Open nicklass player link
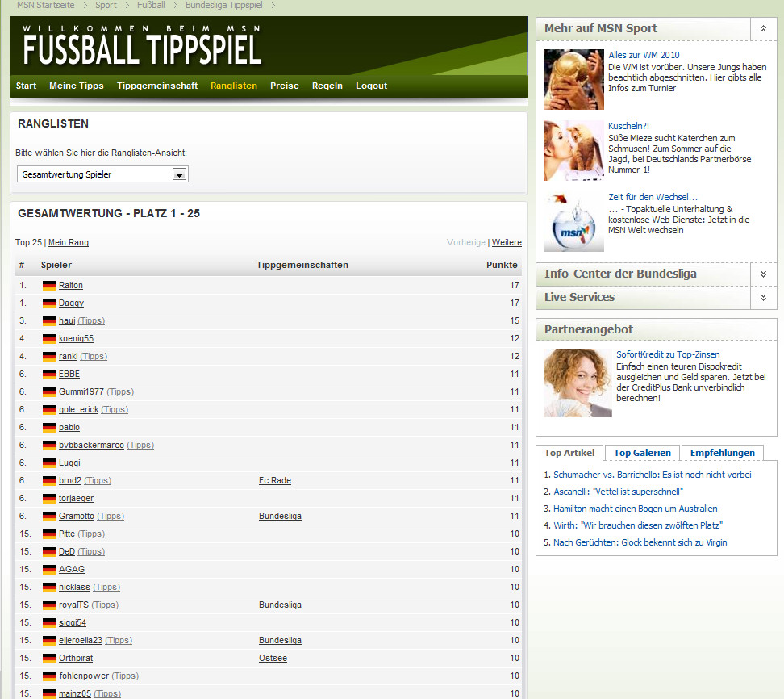Viewport: 784px width, 699px height. pyautogui.click(x=74, y=587)
